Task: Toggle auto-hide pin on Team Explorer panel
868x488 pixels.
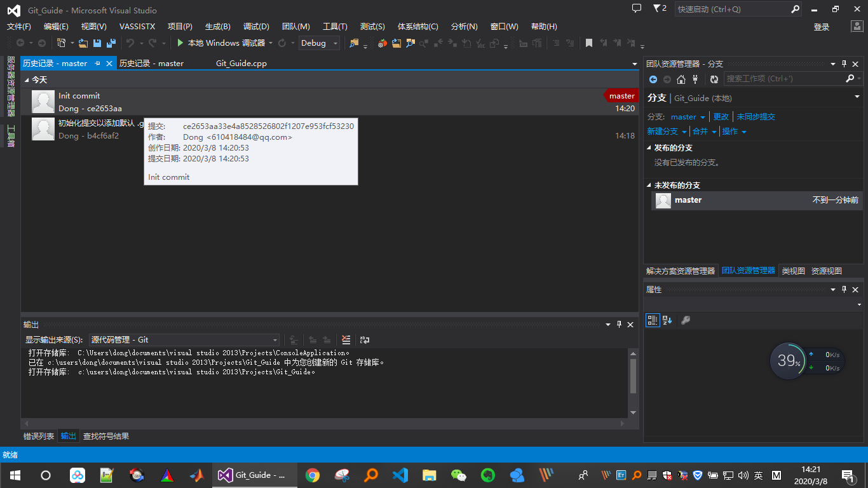Action: [844, 64]
